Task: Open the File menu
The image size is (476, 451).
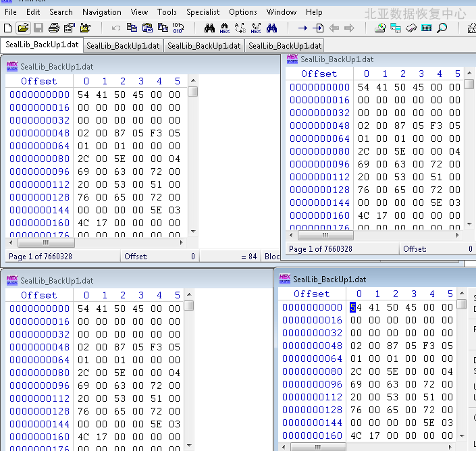Action: tap(11, 12)
